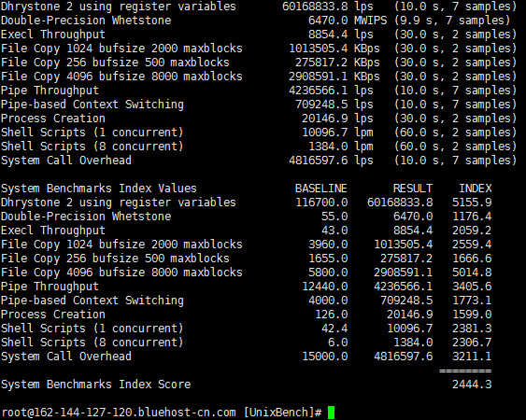Select File Copy 256 index 1666.6
The width and height of the screenshot is (526, 420).
[x=472, y=259]
